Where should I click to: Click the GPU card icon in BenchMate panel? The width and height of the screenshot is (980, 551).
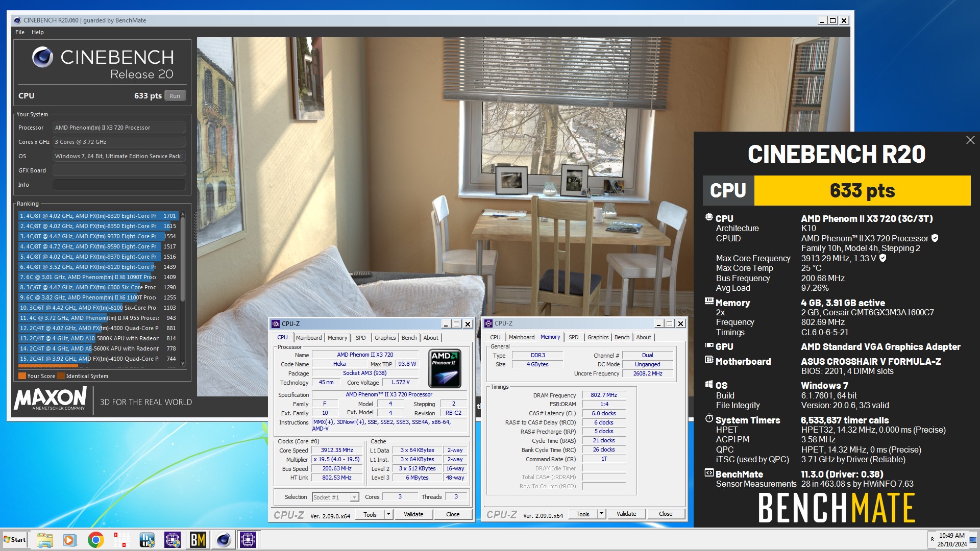(x=709, y=345)
